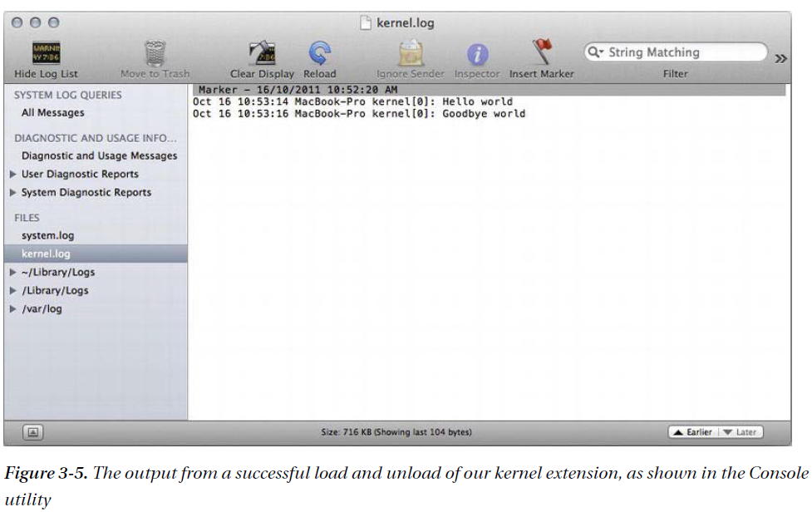Click the String Matching filter field
The width and height of the screenshot is (812, 512).
pyautogui.click(x=676, y=52)
